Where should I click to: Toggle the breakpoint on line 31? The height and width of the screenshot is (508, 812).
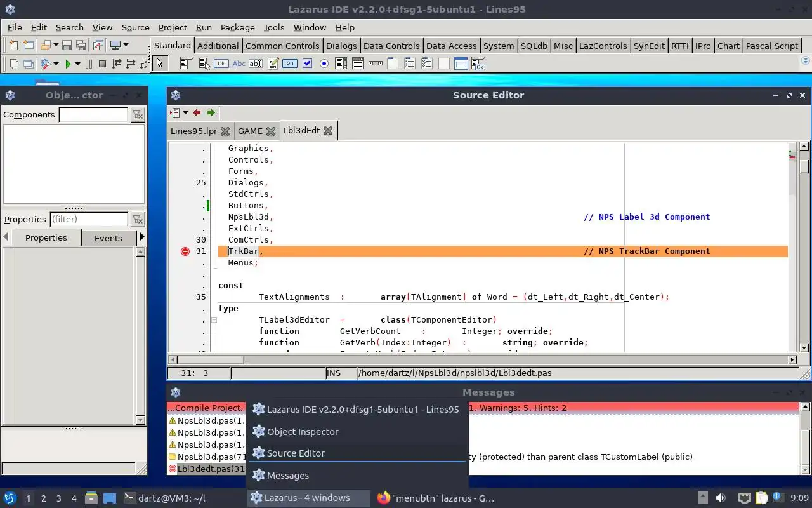(x=185, y=251)
